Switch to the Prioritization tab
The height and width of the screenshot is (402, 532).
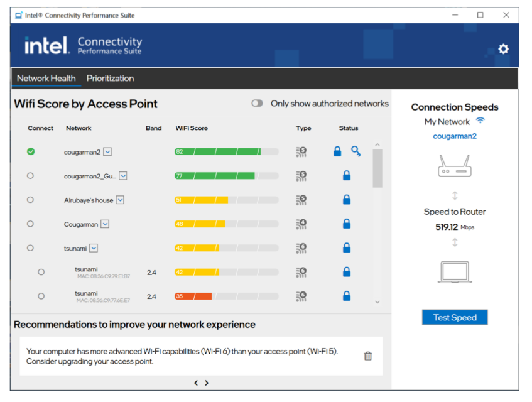(x=110, y=79)
